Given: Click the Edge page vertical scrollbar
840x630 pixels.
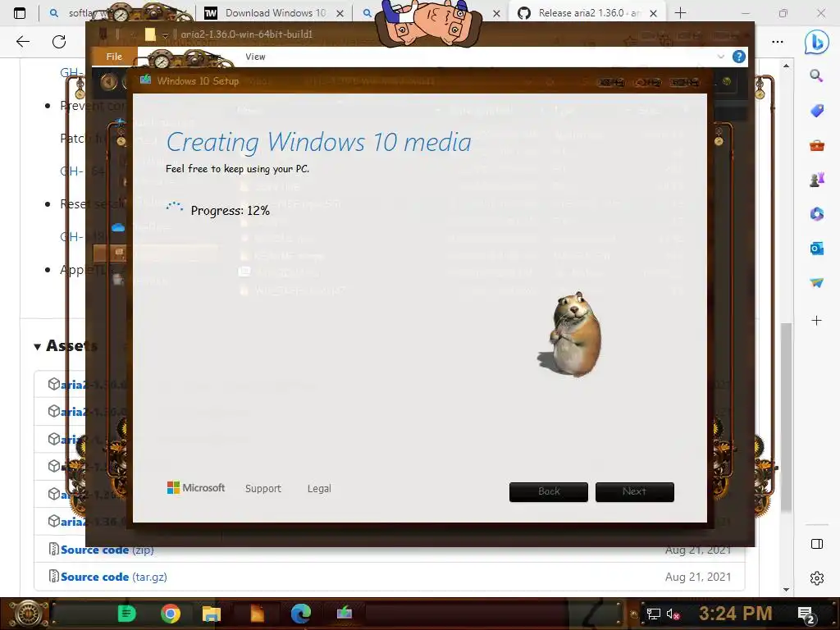Looking at the screenshot, I should [x=786, y=417].
